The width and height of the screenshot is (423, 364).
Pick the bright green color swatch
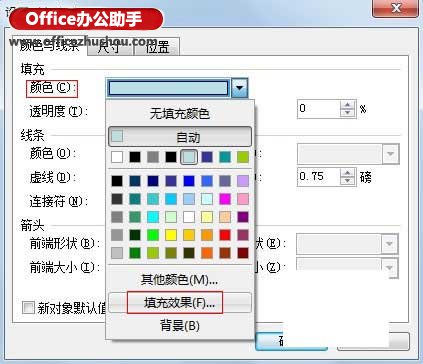pyautogui.click(x=153, y=235)
